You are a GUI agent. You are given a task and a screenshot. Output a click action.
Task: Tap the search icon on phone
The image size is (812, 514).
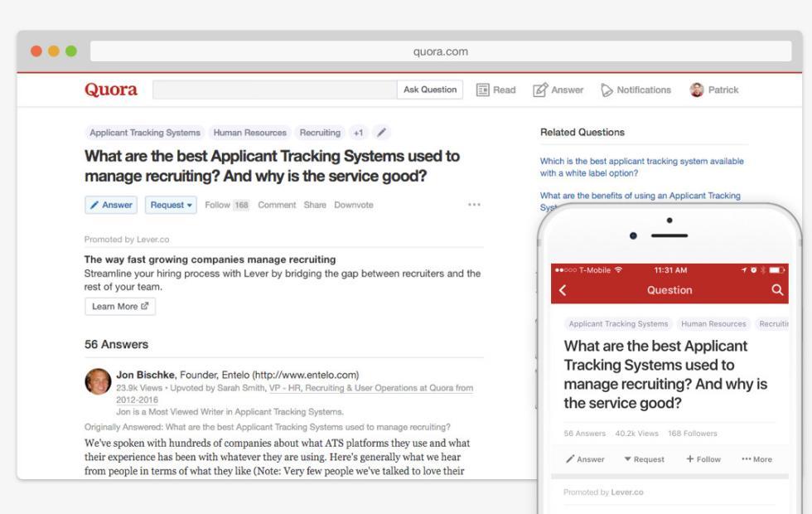click(x=777, y=290)
